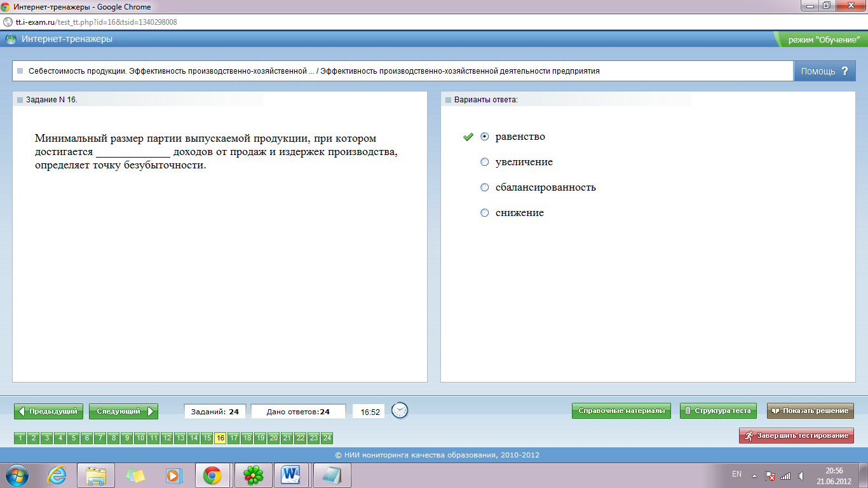Go to question 22 tile
Viewport: 868px width, 488px height.
pyautogui.click(x=300, y=438)
